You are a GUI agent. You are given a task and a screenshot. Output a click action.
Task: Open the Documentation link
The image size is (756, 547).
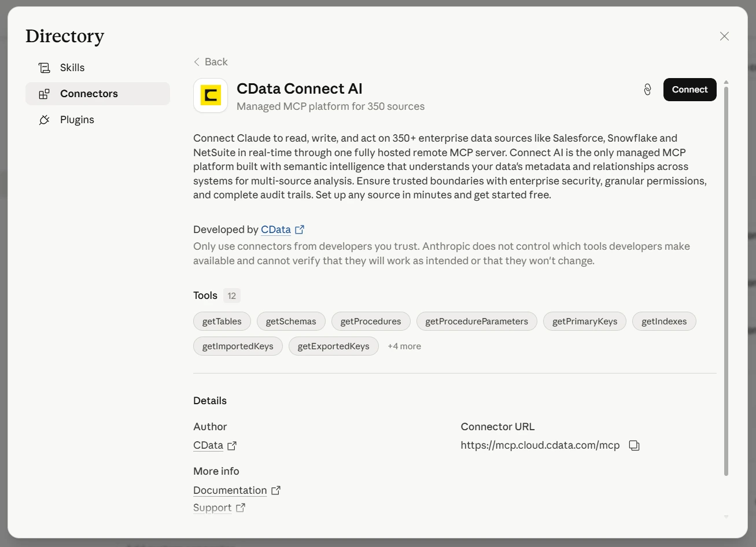(230, 490)
